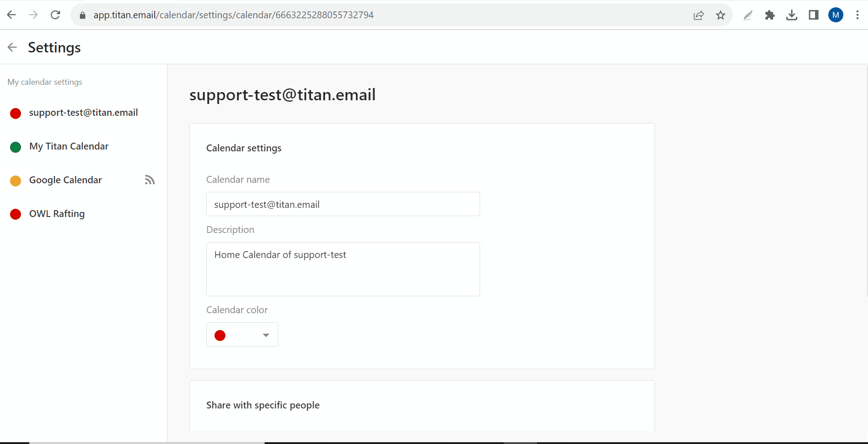The width and height of the screenshot is (868, 444).
Task: Click the Settings back arrow
Action: [x=12, y=47]
